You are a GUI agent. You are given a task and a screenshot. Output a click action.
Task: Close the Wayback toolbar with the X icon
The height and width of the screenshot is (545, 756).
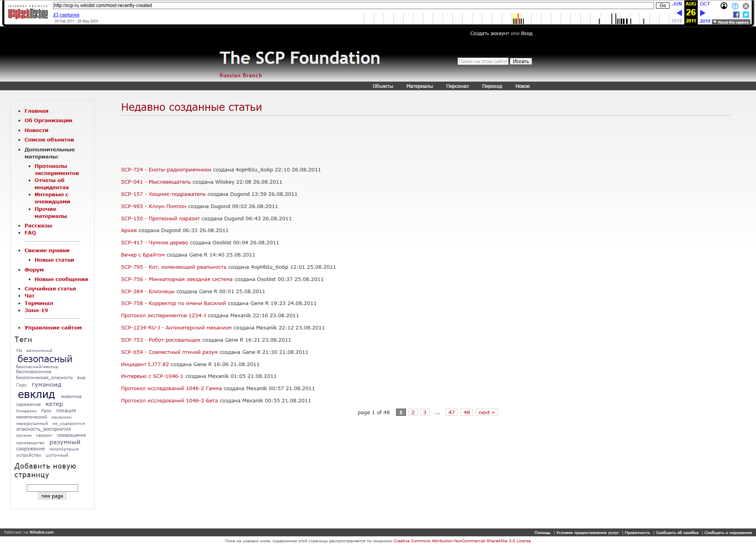pyautogui.click(x=746, y=6)
